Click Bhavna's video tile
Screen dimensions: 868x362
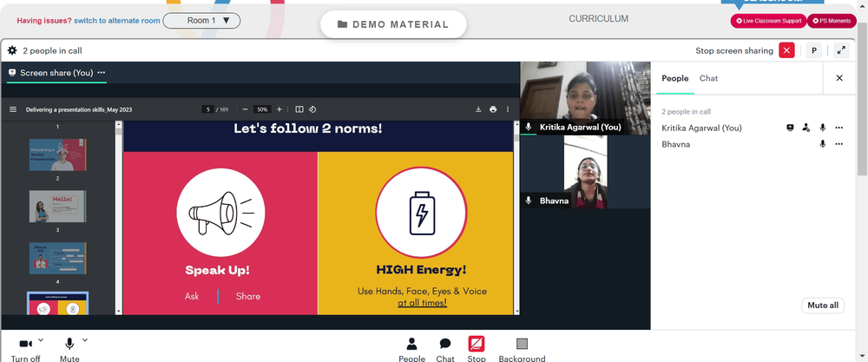[586, 172]
